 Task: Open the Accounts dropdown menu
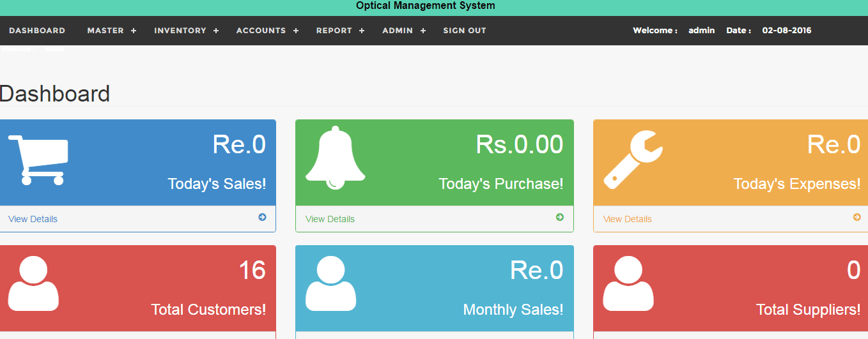pos(267,31)
